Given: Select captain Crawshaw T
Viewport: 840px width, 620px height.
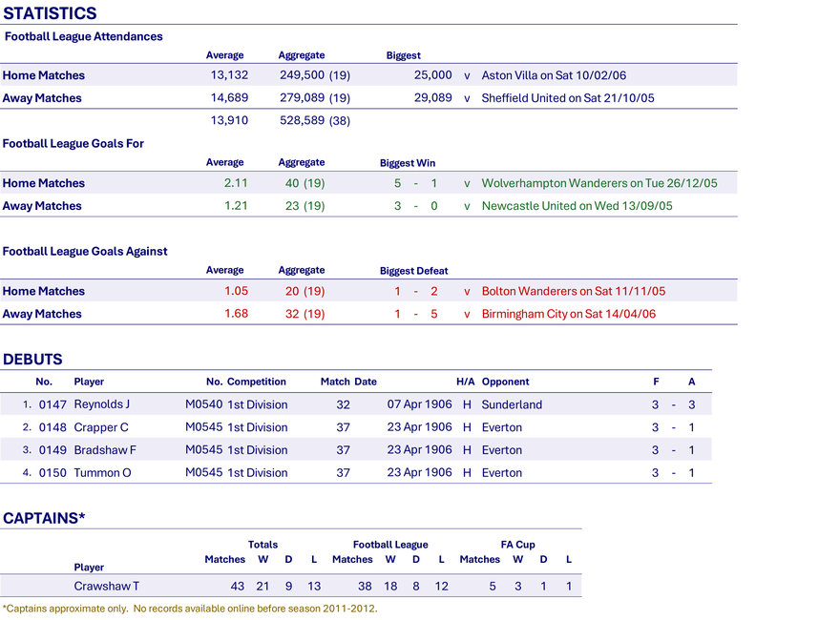Looking at the screenshot, I should pos(107,587).
